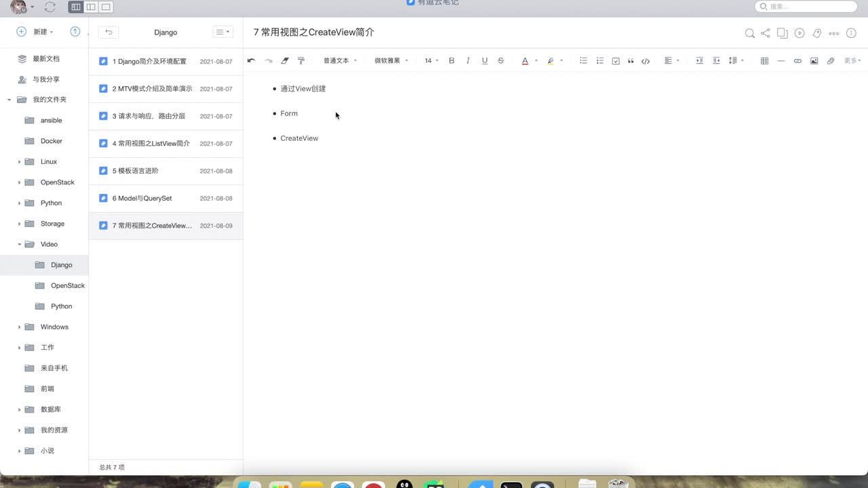This screenshot has width=868, height=488.
Task: Open the text alignment dropdown
Action: 671,60
